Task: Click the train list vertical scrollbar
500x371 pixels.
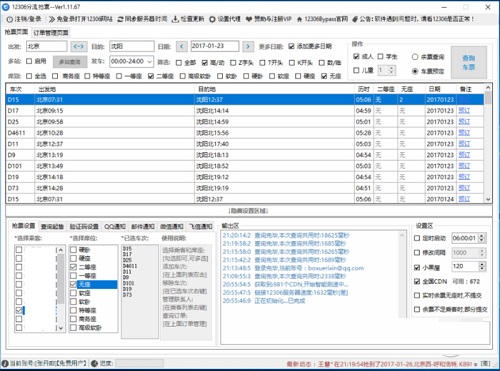Action: pyautogui.click(x=488, y=143)
